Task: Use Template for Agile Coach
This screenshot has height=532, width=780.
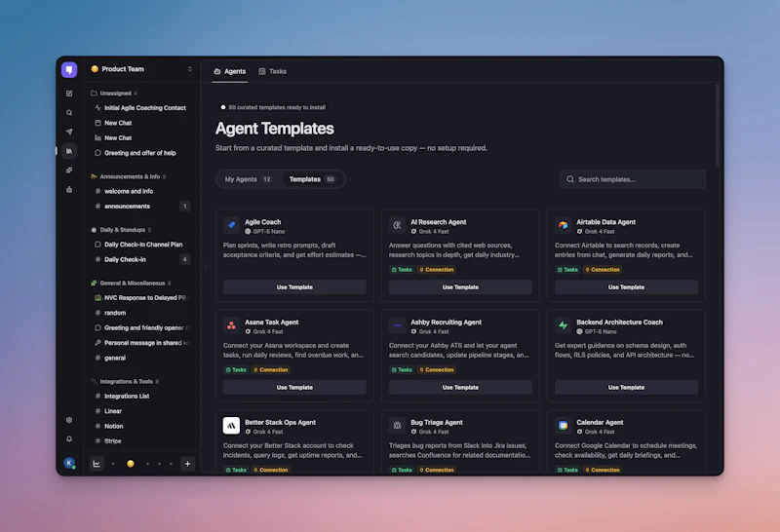Action: point(294,287)
